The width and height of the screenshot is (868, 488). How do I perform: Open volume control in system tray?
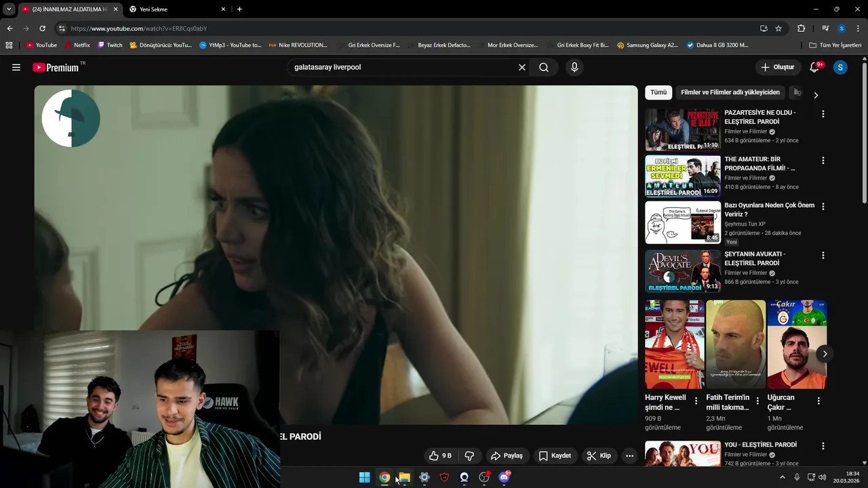point(822,477)
